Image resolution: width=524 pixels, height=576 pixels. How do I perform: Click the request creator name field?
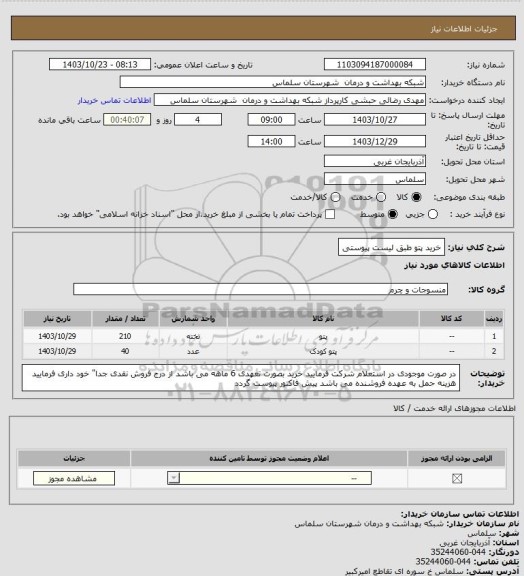click(290, 100)
